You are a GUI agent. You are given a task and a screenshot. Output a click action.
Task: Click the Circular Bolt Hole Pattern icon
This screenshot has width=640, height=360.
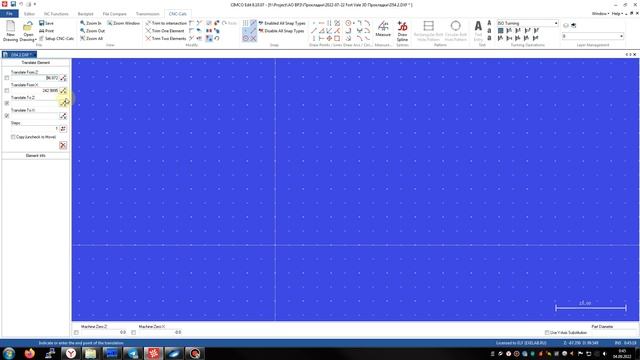click(x=456, y=26)
